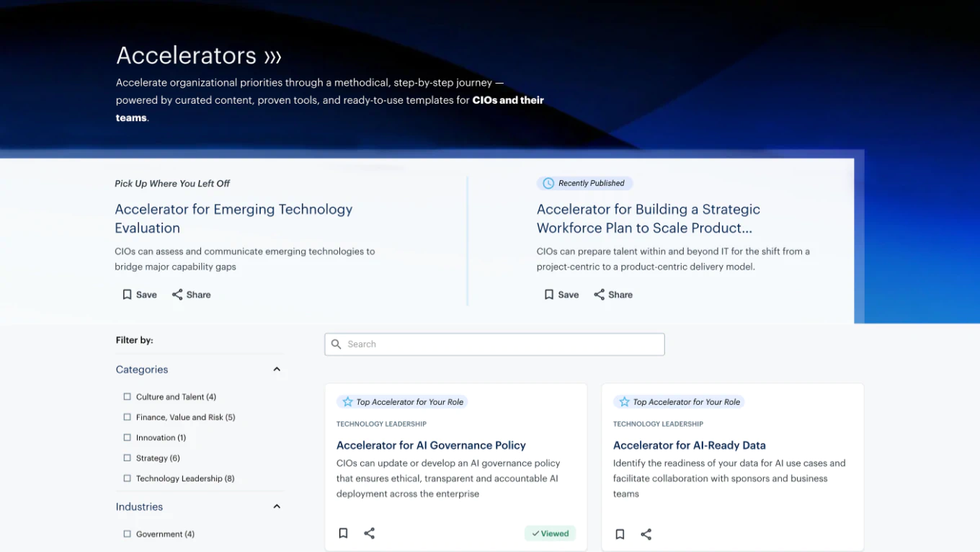The width and height of the screenshot is (980, 552).
Task: Enable the Technology Leadership category filter
Action: pos(127,478)
